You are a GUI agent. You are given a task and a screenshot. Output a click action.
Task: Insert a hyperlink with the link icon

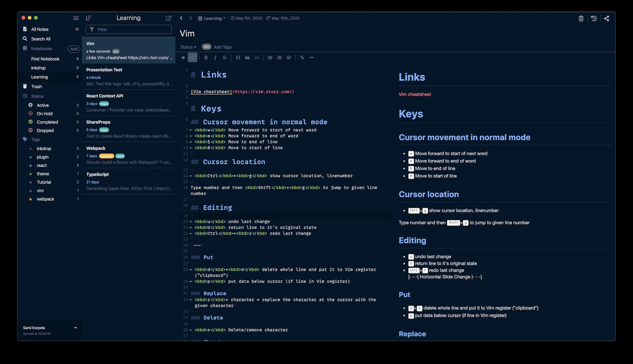pos(302,58)
